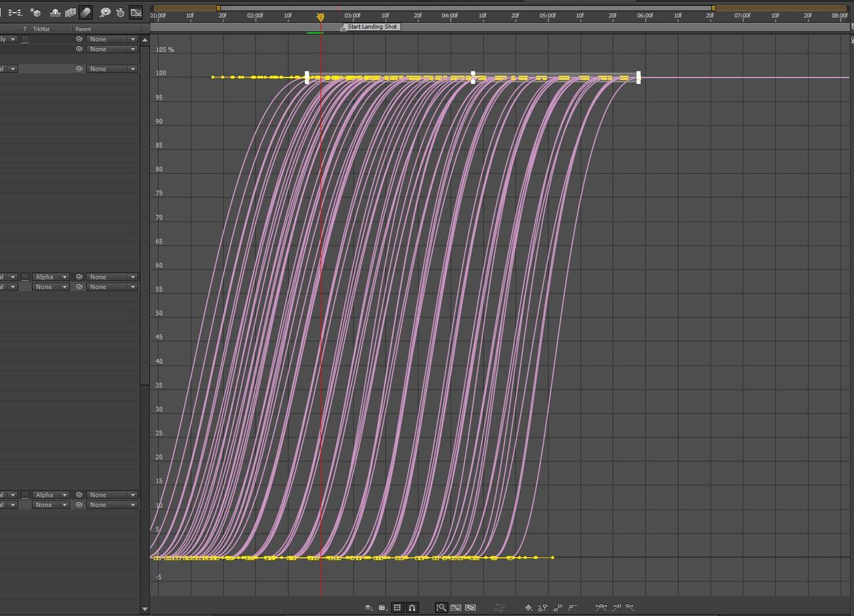
Task: Convert selected keyframes to Auto Bezier
Action: (573, 607)
